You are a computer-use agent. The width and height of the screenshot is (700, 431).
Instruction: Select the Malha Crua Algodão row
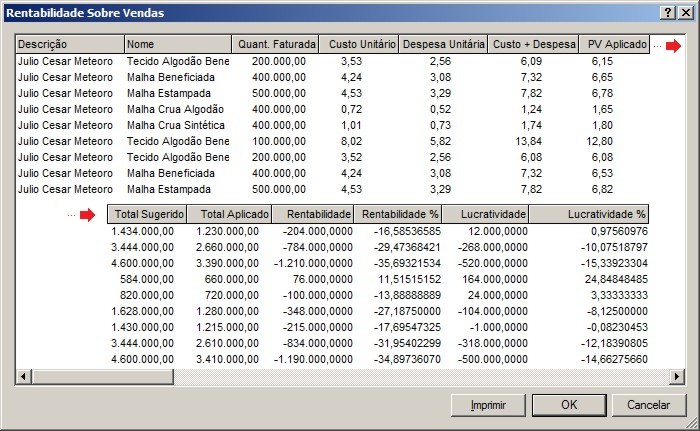point(176,109)
